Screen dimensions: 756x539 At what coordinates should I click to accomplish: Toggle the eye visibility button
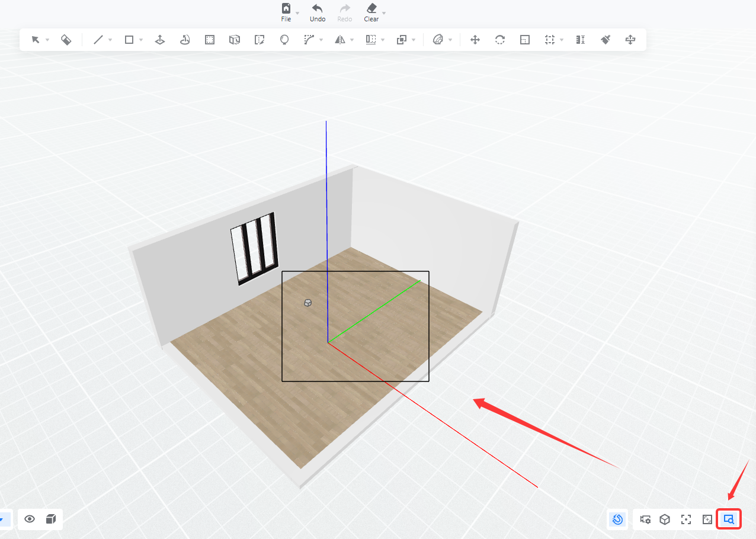pyautogui.click(x=30, y=519)
